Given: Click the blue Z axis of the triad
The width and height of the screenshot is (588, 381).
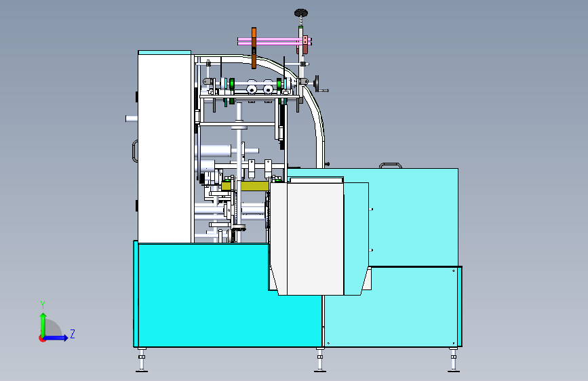Looking at the screenshot, I should click(x=56, y=338).
